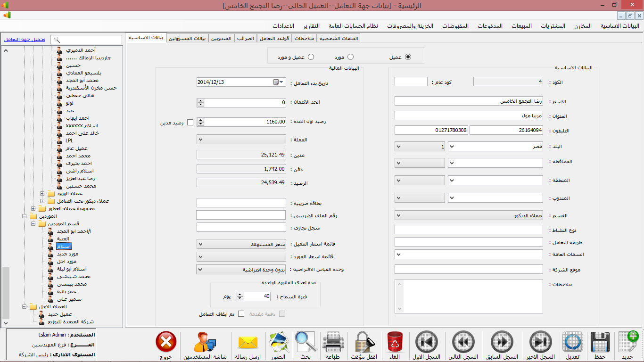Toggle the stop dealing (تم ايقاف التعامل) checkbox
The height and width of the screenshot is (362, 644).
click(x=241, y=314)
